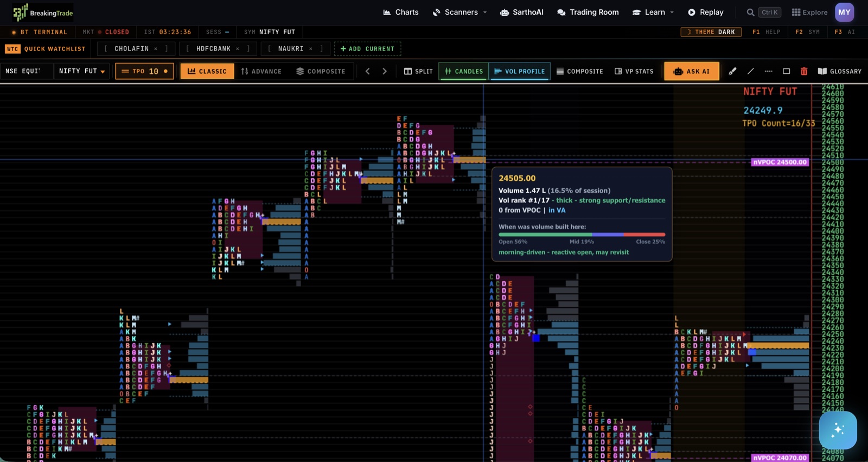Click the nVPOC 24500.00 label
868x462 pixels.
pyautogui.click(x=780, y=162)
